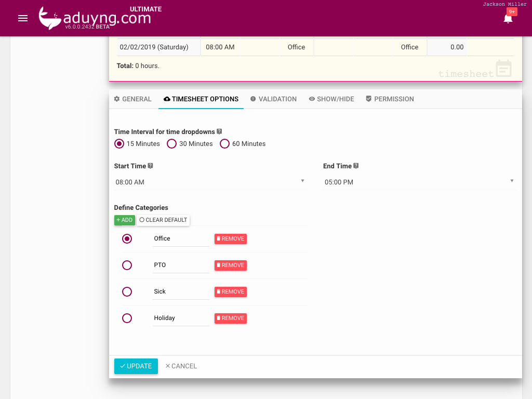
Task: Select PTO as the default category
Action: pos(127,265)
